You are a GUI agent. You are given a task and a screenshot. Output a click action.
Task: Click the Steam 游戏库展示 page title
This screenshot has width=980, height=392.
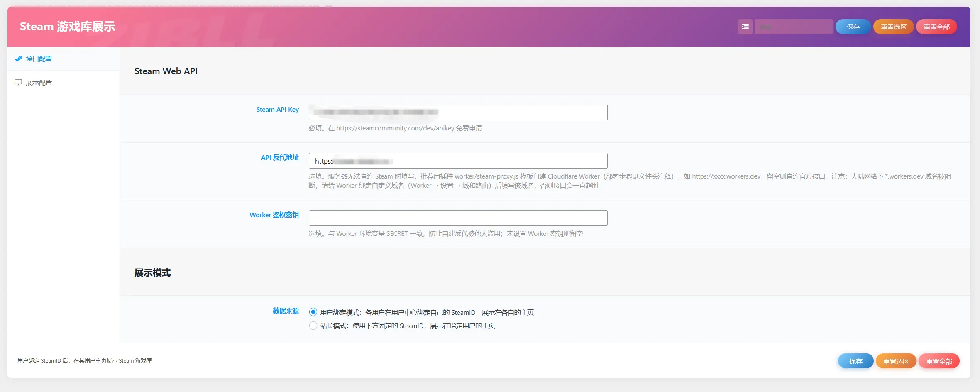pos(68,27)
